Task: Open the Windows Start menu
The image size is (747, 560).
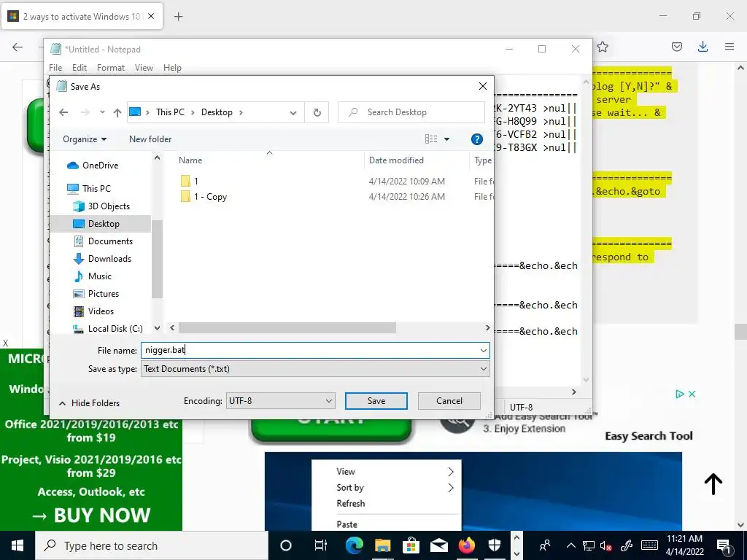Action: (x=18, y=545)
